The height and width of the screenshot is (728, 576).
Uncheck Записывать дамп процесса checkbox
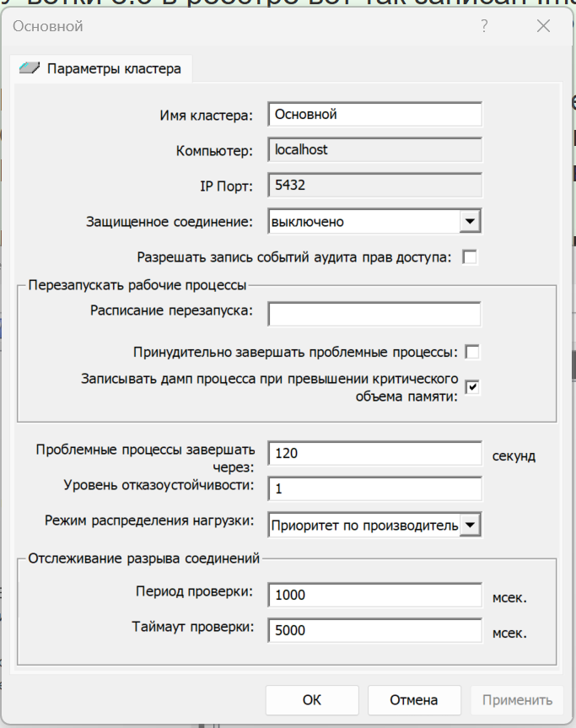pyautogui.click(x=473, y=386)
